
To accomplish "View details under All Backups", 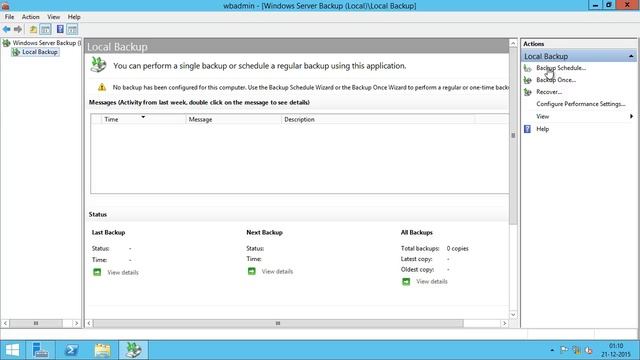I will click(432, 282).
